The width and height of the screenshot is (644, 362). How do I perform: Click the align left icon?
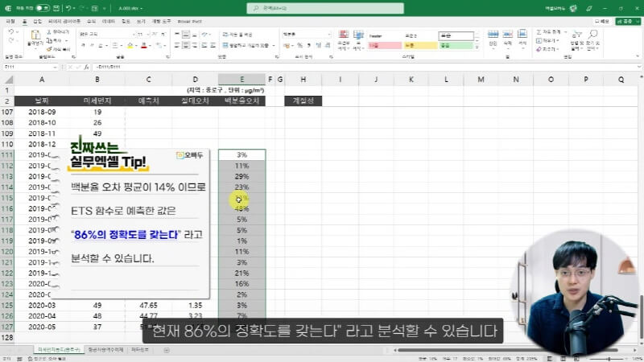coord(177,45)
